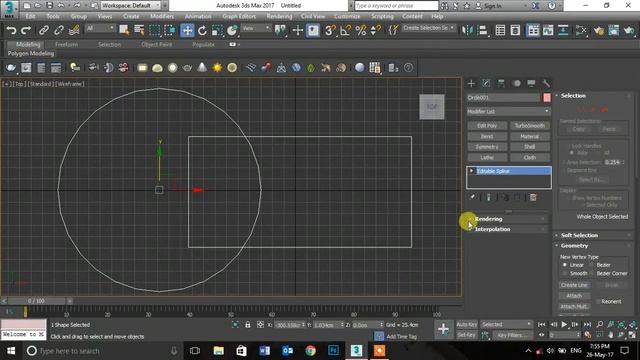Click the Redo arrow icon
Viewport: 640px width, 360px height.
click(x=26, y=30)
